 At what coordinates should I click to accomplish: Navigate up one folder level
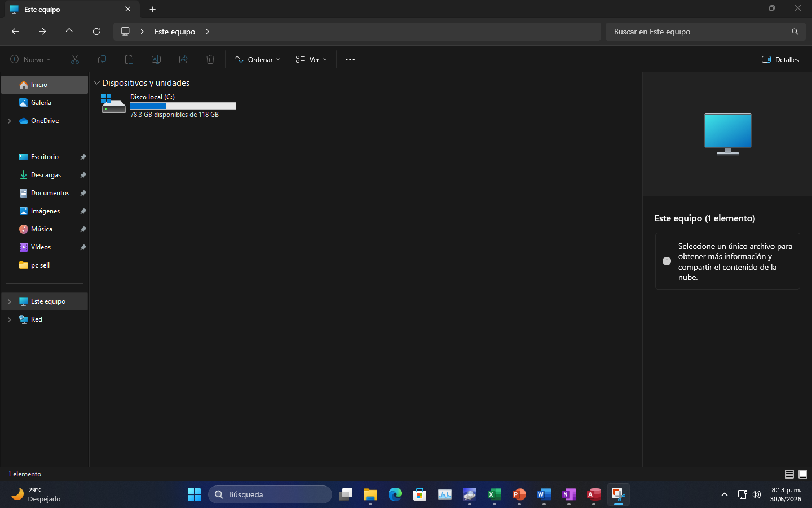tap(69, 32)
